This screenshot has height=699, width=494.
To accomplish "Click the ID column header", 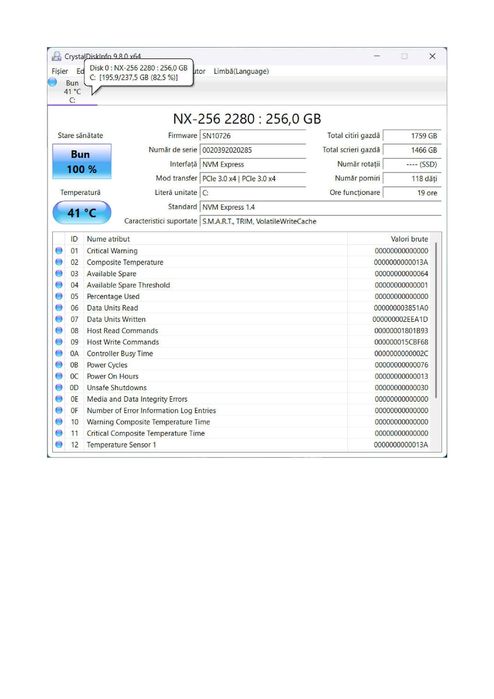I will click(74, 239).
